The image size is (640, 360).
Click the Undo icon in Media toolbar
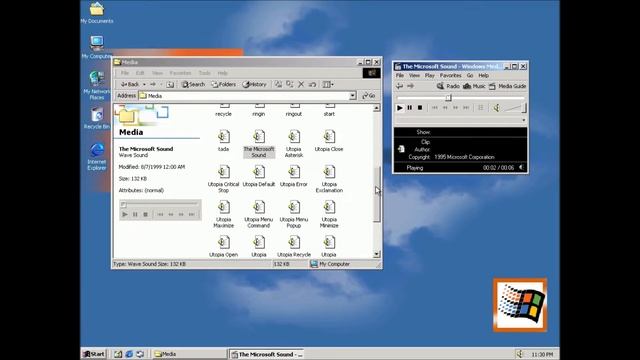coord(312,84)
